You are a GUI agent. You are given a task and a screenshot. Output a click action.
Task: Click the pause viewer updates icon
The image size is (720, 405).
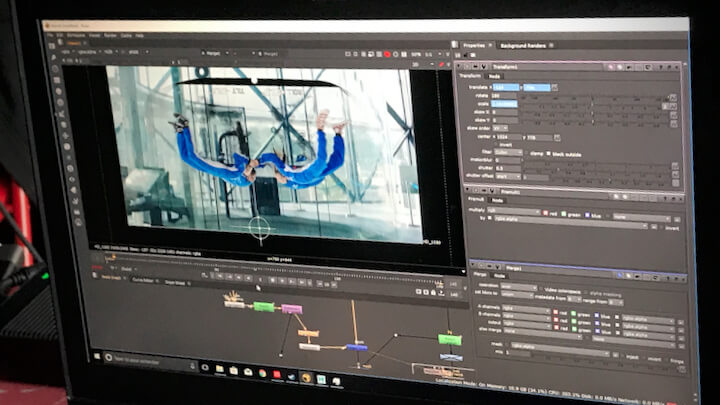tap(404, 54)
